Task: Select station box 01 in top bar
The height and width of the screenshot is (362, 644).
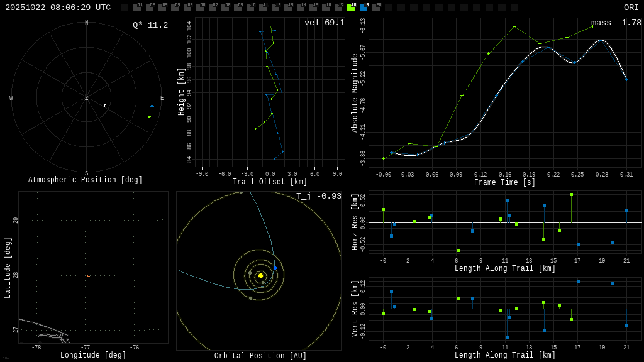Action: click(x=137, y=8)
